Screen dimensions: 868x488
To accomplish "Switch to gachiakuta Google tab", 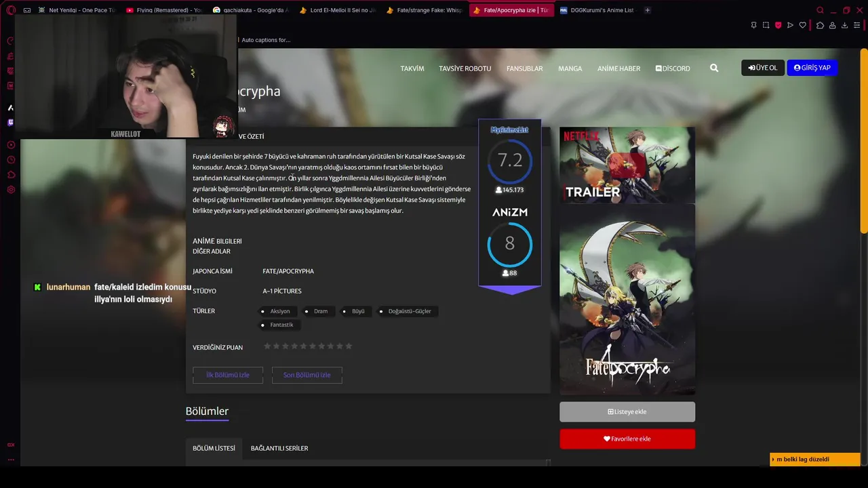I will (x=250, y=10).
